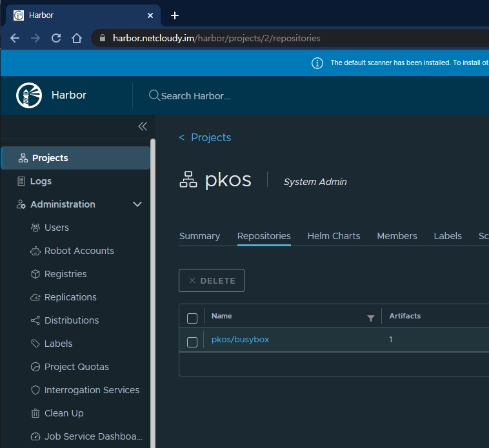Click the default scanner banner message
Viewport: 489px width, 448px height.
pyautogui.click(x=410, y=63)
